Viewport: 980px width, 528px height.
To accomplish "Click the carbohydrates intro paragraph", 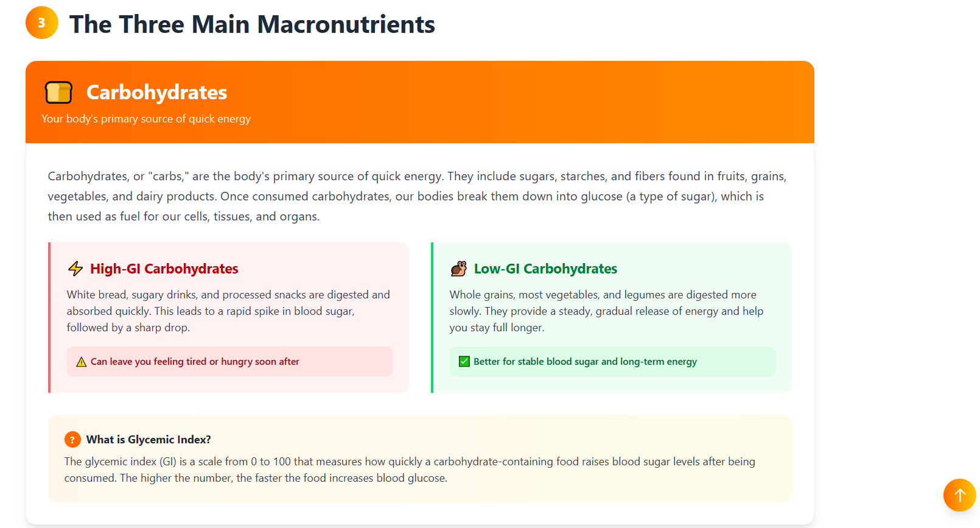I will [x=417, y=196].
